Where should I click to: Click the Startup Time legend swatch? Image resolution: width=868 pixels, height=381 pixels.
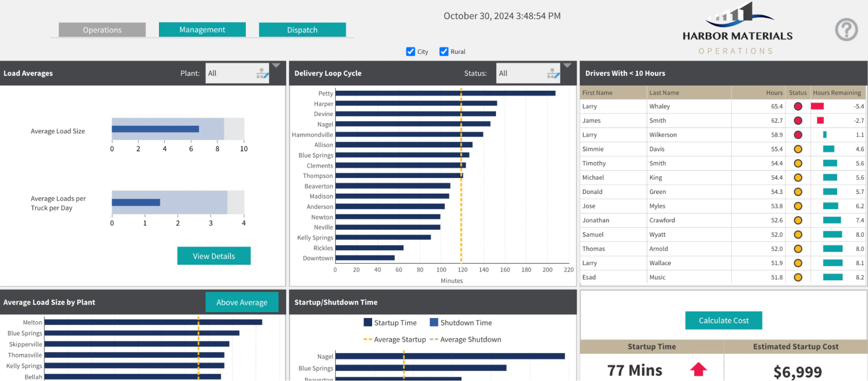point(368,322)
